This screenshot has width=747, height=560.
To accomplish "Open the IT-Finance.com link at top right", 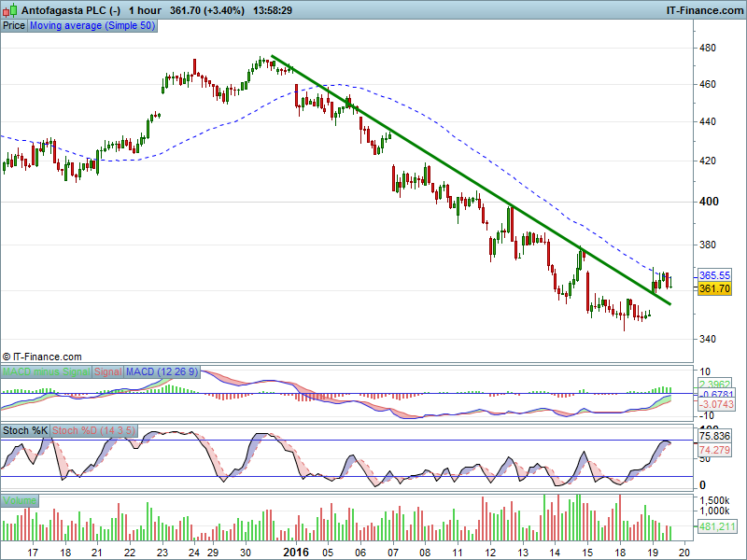I will click(x=703, y=10).
